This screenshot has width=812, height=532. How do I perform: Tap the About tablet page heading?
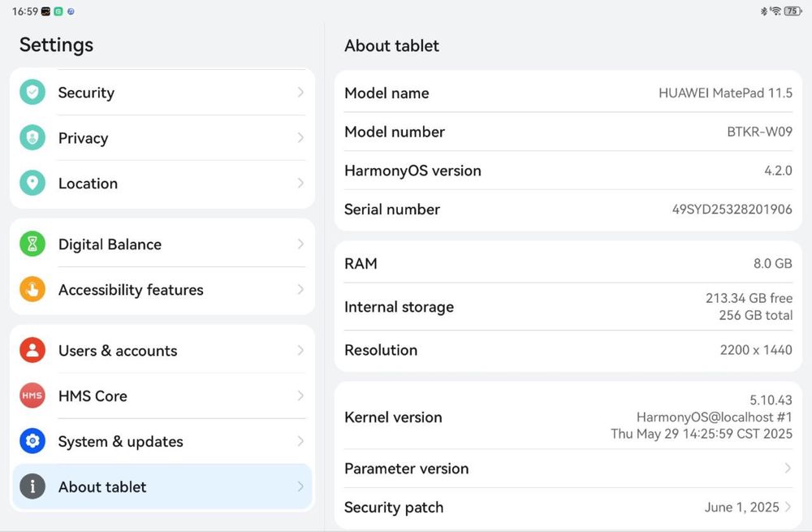pyautogui.click(x=391, y=46)
